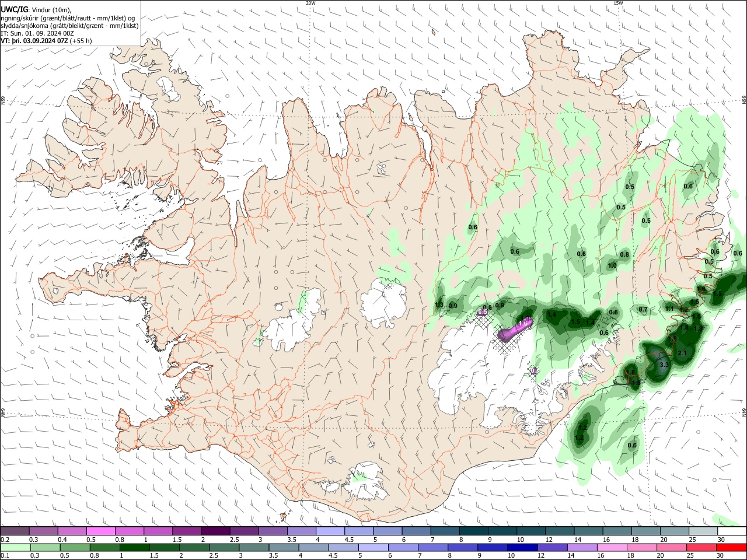The width and height of the screenshot is (747, 560).
Task: Select the darkest green 1 swatch in the bottom legend row
Action: tap(134, 548)
